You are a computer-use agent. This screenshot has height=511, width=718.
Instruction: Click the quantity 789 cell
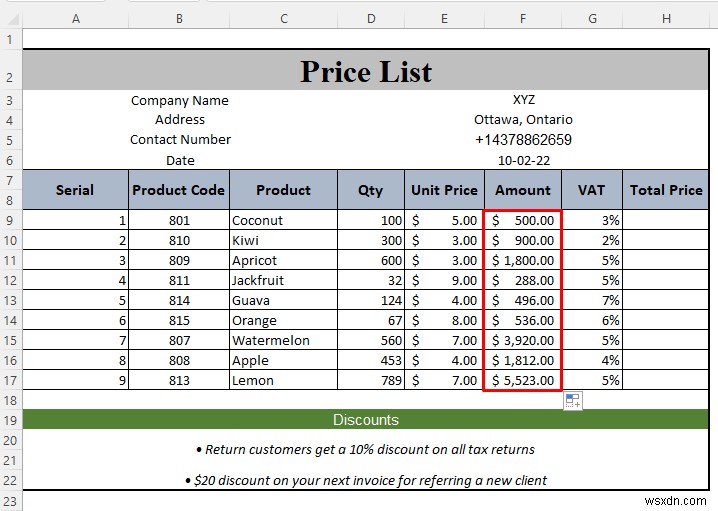click(x=371, y=380)
